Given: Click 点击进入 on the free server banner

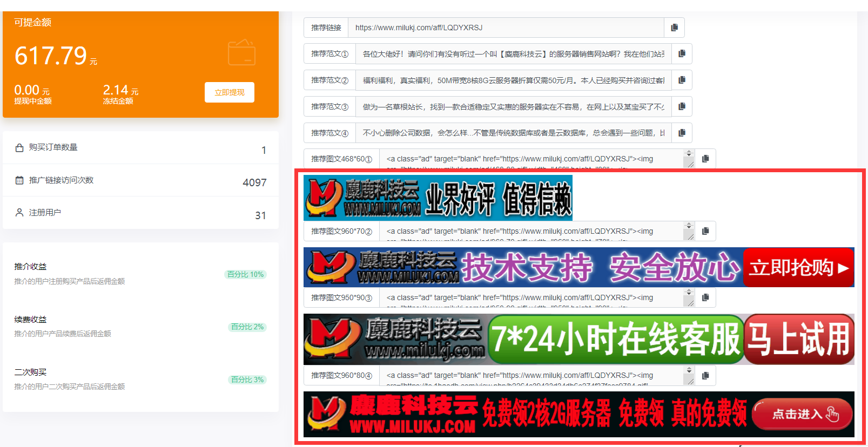Looking at the screenshot, I should point(803,414).
